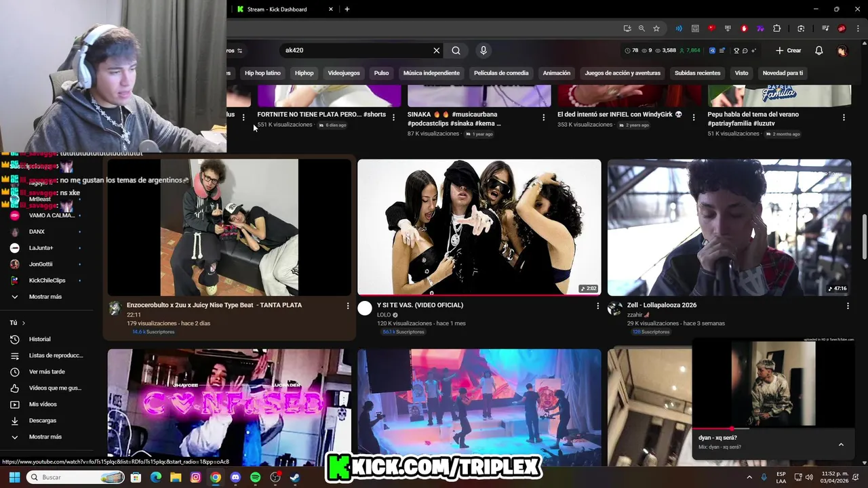Select the Visto filter chip
868x488 pixels.
pos(741,73)
